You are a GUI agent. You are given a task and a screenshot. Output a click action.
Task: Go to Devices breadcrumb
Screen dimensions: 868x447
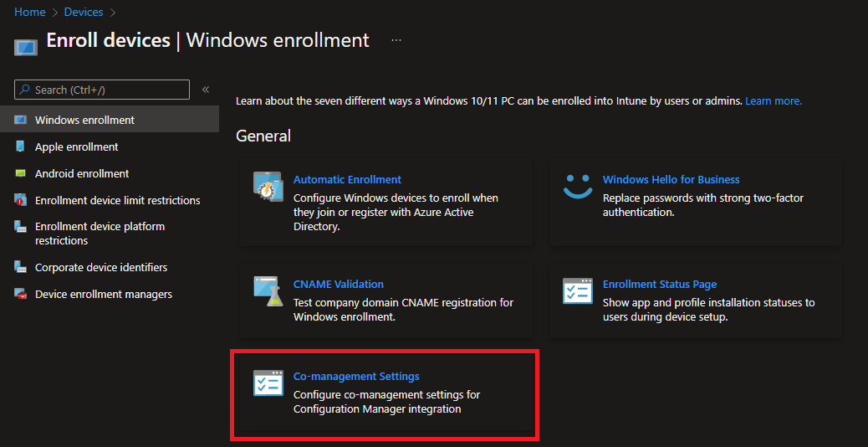(x=84, y=12)
